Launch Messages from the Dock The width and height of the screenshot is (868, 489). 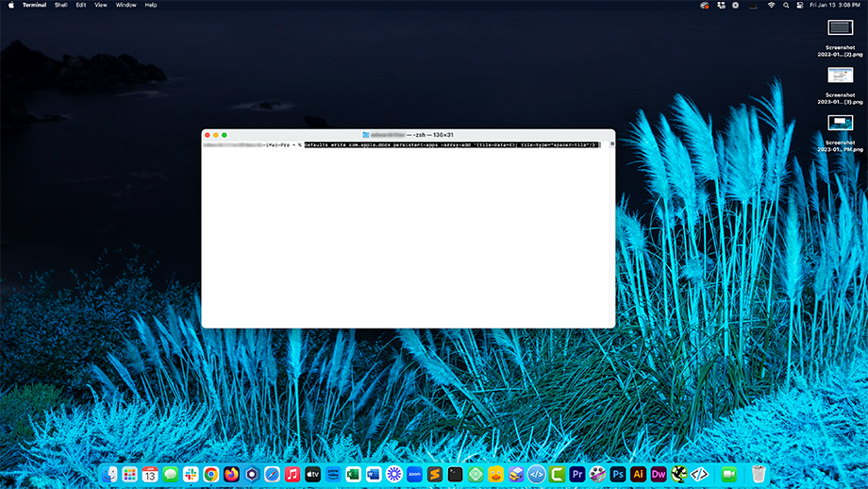pyautogui.click(x=171, y=474)
